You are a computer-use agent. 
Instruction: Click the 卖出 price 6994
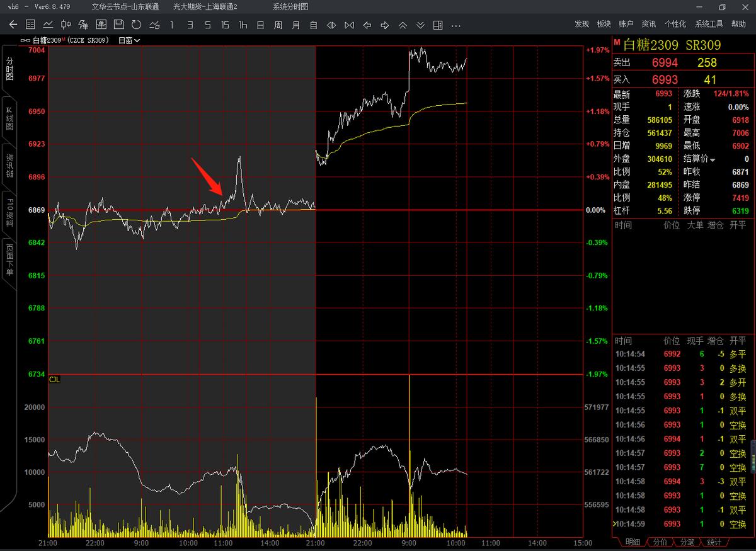point(665,62)
